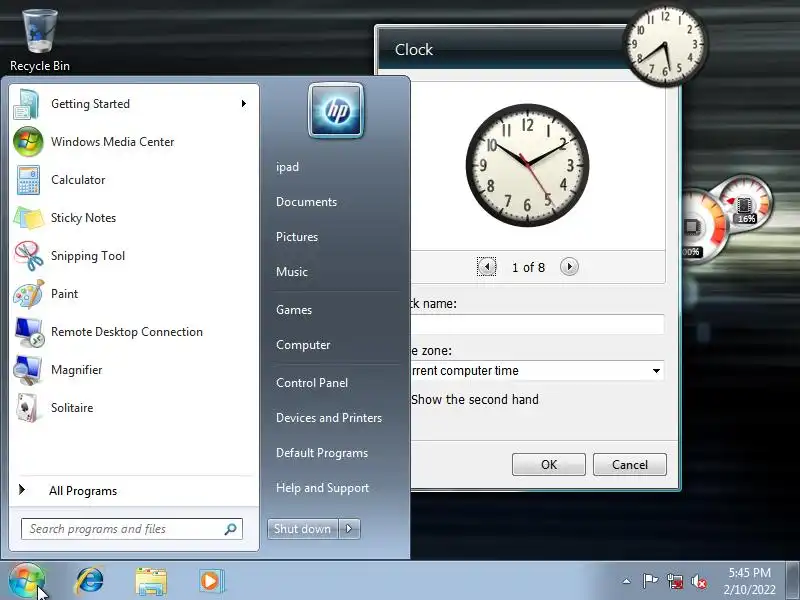Open the Calculator icon
Image resolution: width=800 pixels, height=600 pixels.
tap(28, 180)
